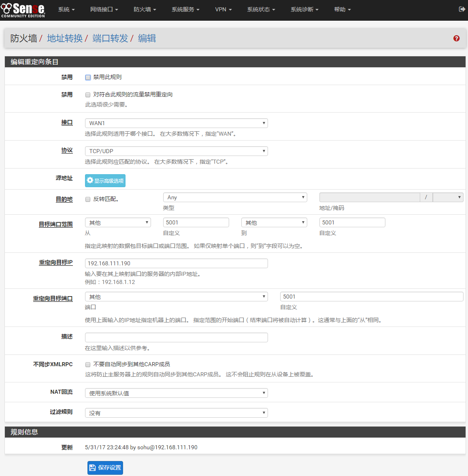Viewport: 468px width, 476px height.
Task: Tick the 对符合此规则的流量禁用重定向 checkbox
Action: (x=88, y=95)
